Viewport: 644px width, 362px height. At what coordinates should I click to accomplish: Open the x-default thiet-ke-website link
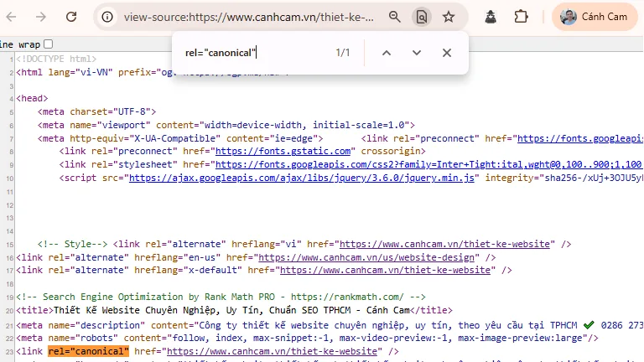pyautogui.click(x=385, y=270)
